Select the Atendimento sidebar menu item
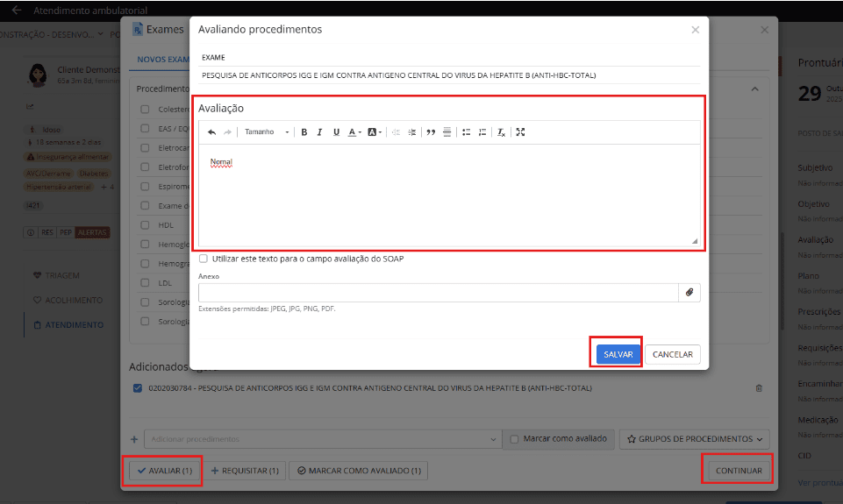Viewport: 843px width, 504px height. tap(74, 325)
